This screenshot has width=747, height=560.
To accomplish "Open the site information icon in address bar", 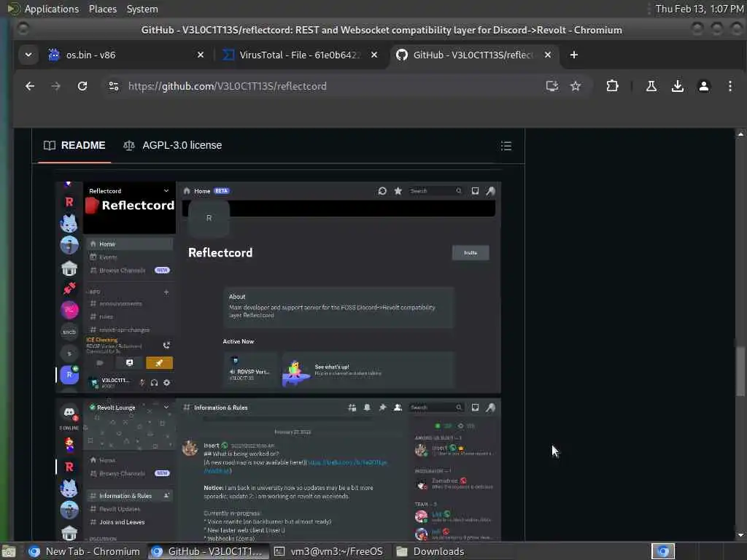I will coord(113,86).
